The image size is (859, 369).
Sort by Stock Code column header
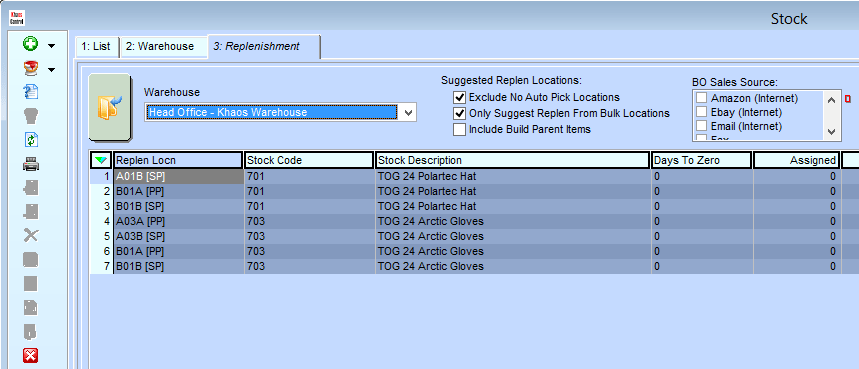309,160
